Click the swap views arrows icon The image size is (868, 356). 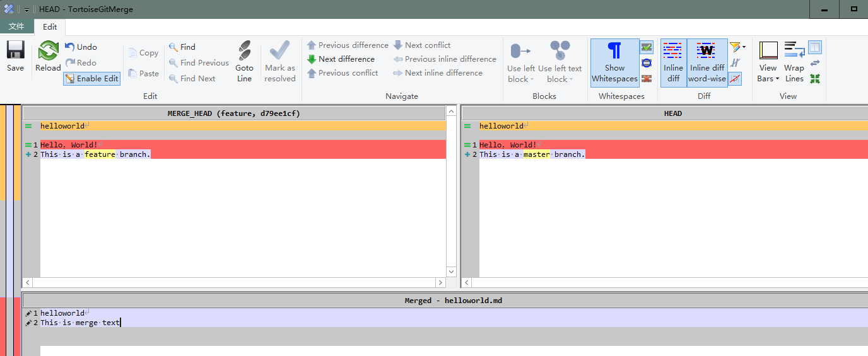[x=815, y=63]
